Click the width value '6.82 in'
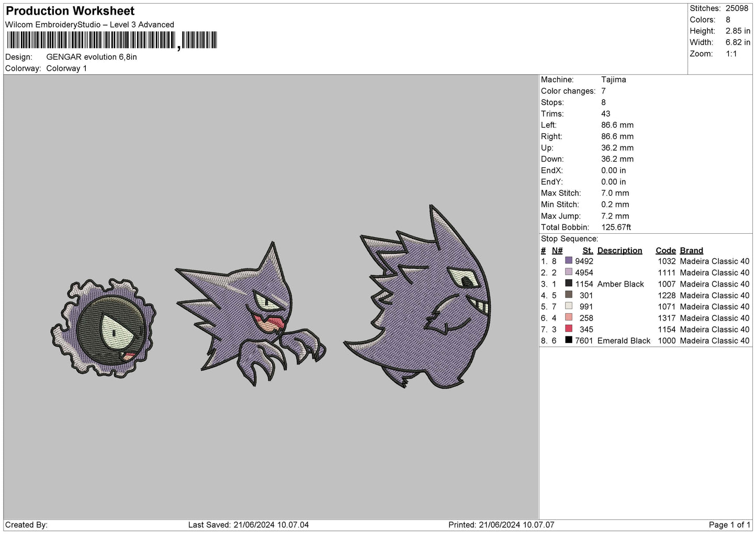 tap(738, 42)
